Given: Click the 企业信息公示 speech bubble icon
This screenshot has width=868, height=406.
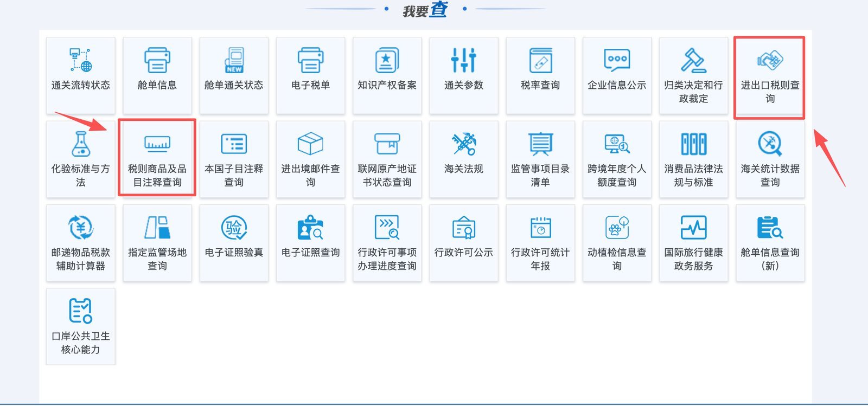Looking at the screenshot, I should click(617, 60).
